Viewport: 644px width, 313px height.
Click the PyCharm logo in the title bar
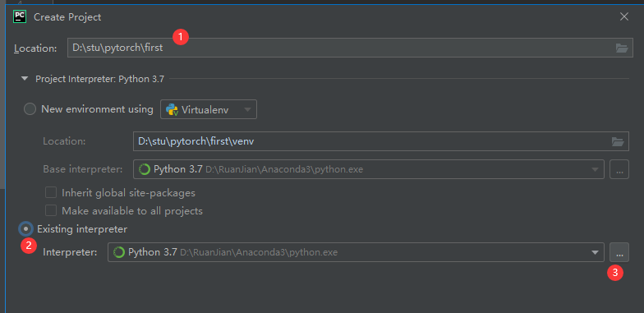20,16
